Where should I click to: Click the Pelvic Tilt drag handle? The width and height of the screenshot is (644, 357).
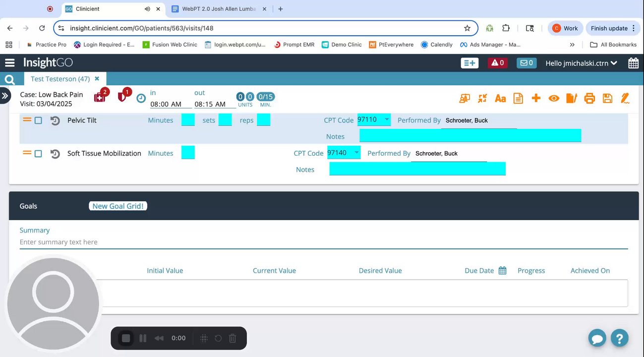[x=27, y=120]
